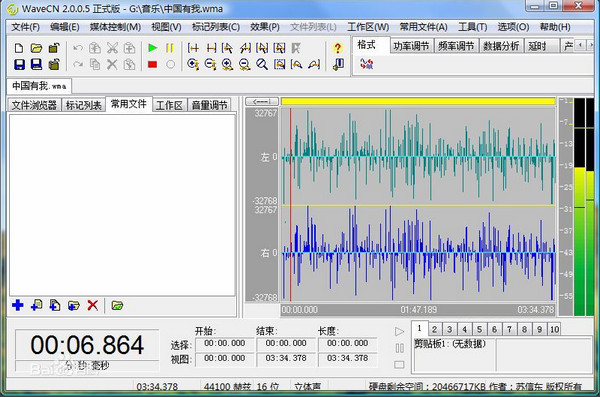
Task: Click the red X remove icon under file list
Action: (x=93, y=305)
